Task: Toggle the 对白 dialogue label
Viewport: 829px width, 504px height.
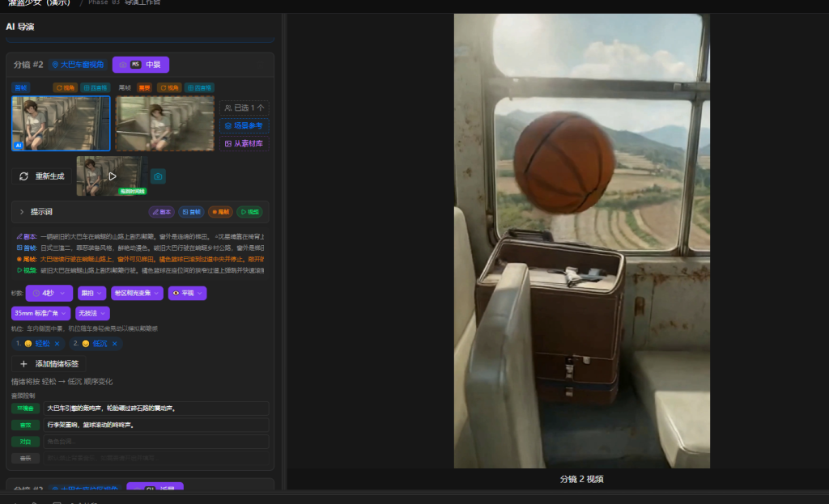Action: [x=24, y=442]
